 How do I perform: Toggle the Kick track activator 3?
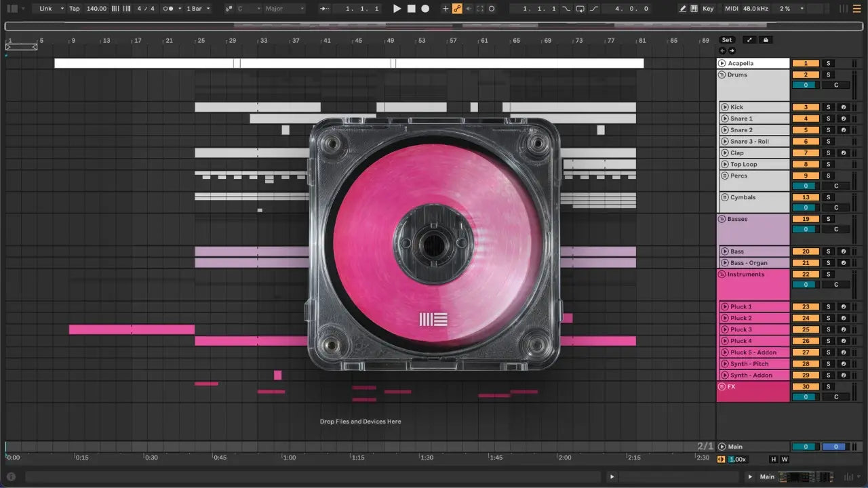(806, 107)
